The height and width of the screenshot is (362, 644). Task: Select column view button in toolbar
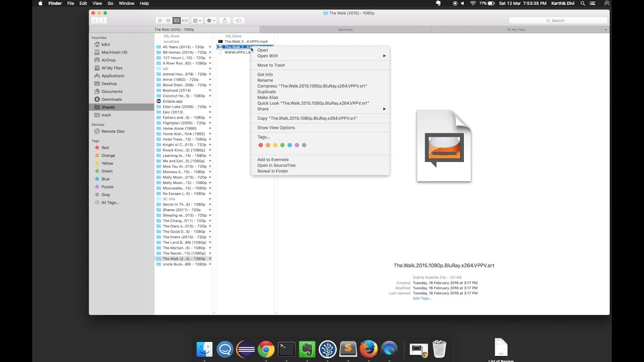[x=177, y=21]
